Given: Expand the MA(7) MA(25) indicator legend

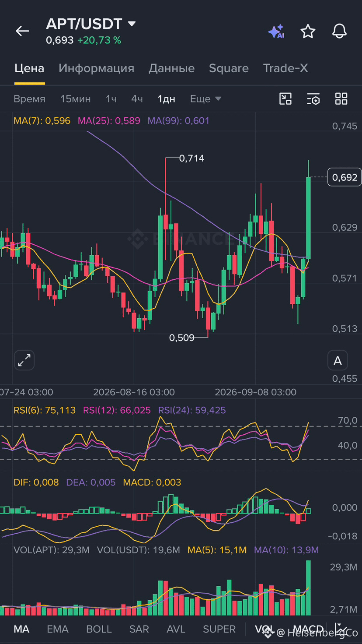Looking at the screenshot, I should click(x=111, y=121).
